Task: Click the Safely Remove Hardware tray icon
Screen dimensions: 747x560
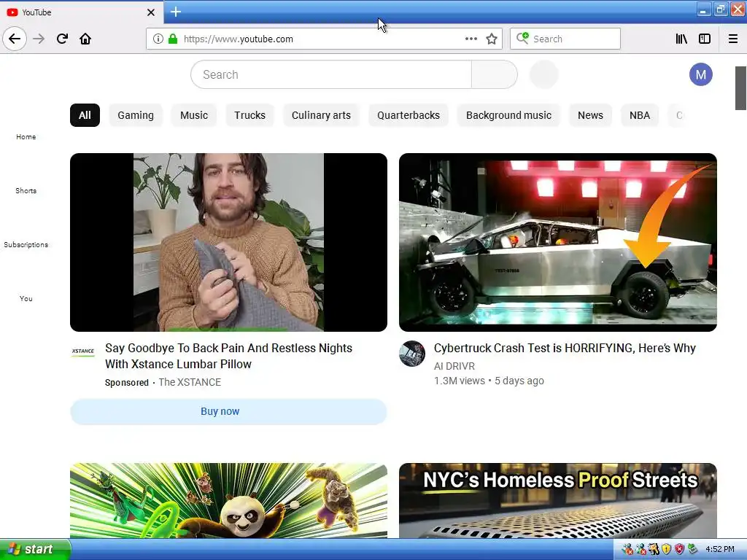Action: (x=692, y=550)
